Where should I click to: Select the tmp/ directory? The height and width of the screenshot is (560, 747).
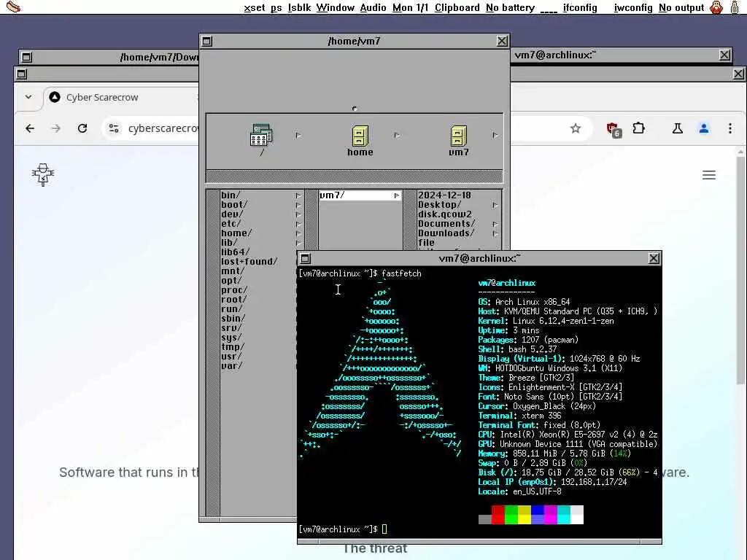(x=233, y=347)
